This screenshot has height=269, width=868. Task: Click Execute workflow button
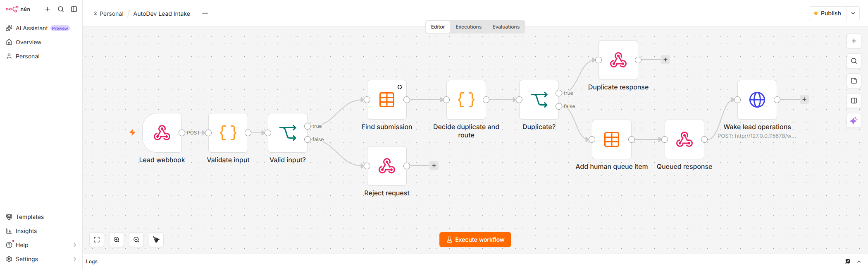pos(475,240)
